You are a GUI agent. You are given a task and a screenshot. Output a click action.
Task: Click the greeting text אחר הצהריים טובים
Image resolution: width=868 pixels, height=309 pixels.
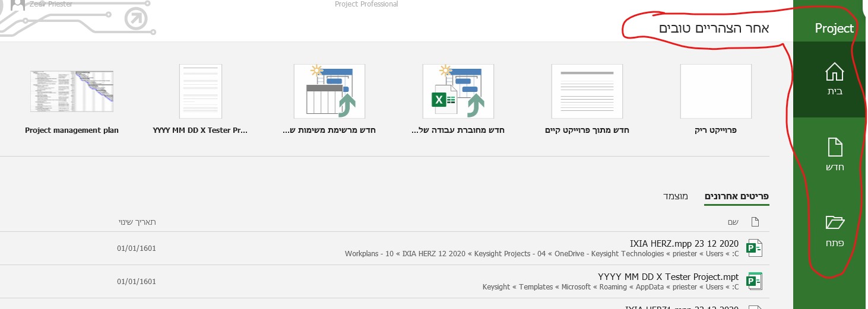click(x=714, y=28)
